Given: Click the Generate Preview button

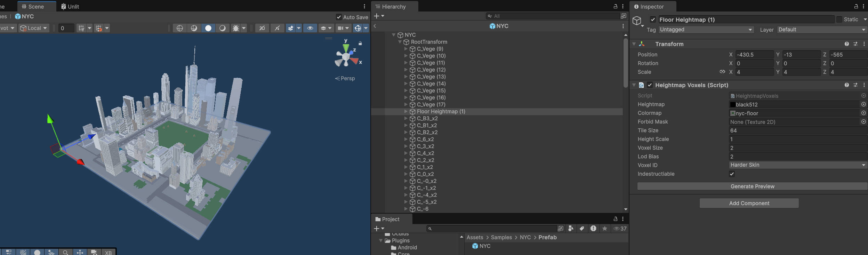Looking at the screenshot, I should click(x=752, y=186).
